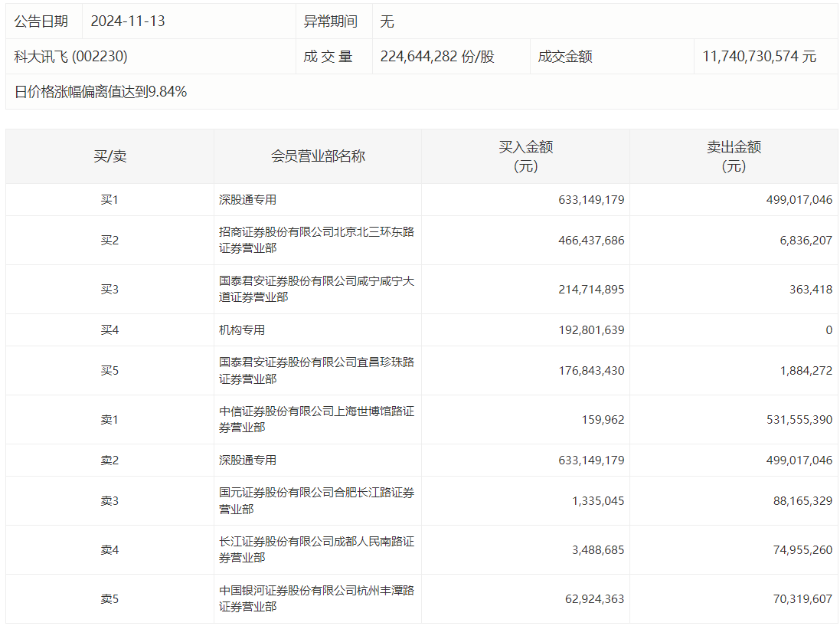The height and width of the screenshot is (626, 840).
Task: Click 深股通专用 in the 买1 row
Action: 247,200
